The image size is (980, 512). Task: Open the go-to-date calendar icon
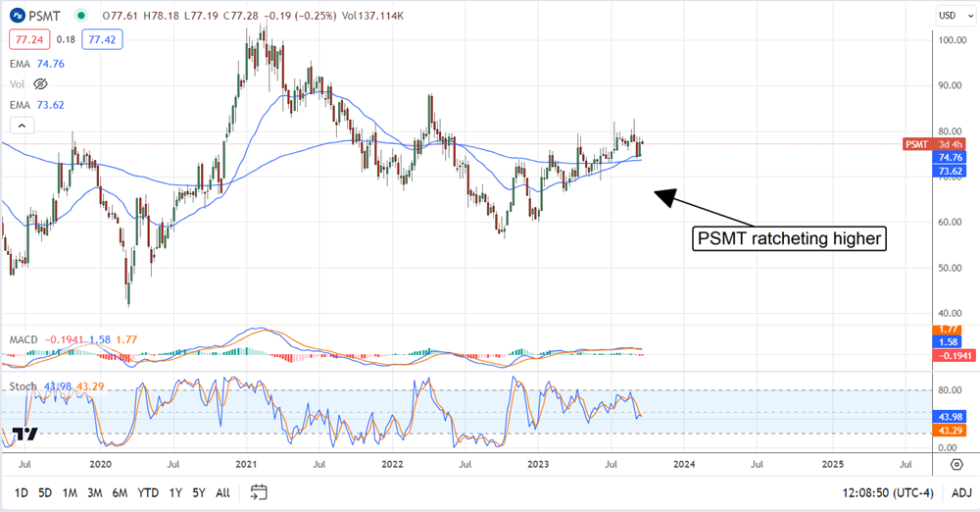click(x=259, y=492)
